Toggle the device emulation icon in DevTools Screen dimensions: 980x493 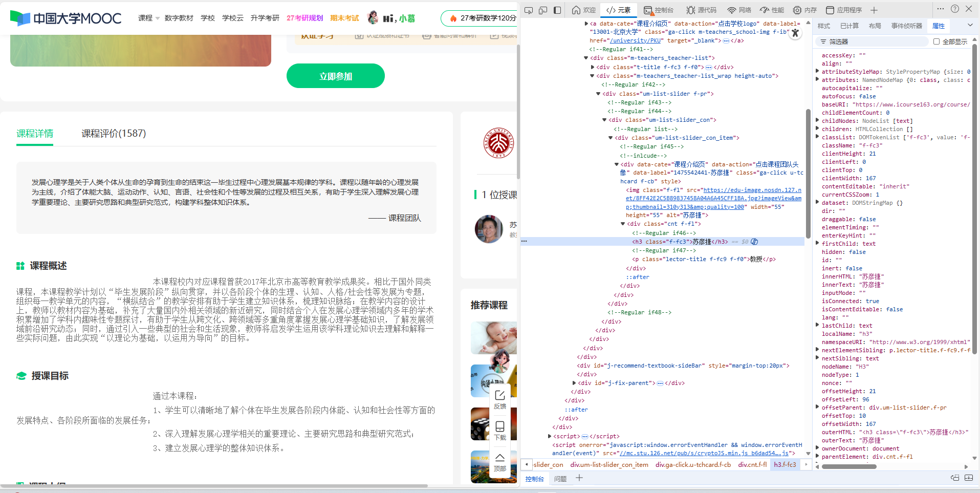pyautogui.click(x=543, y=10)
